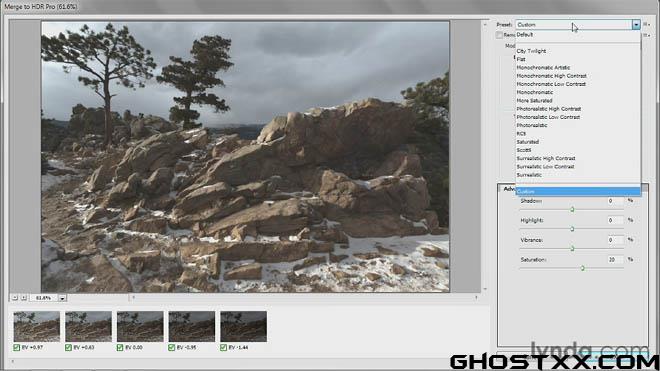Click the zoom out minus button
660x371 pixels.
coord(15,298)
